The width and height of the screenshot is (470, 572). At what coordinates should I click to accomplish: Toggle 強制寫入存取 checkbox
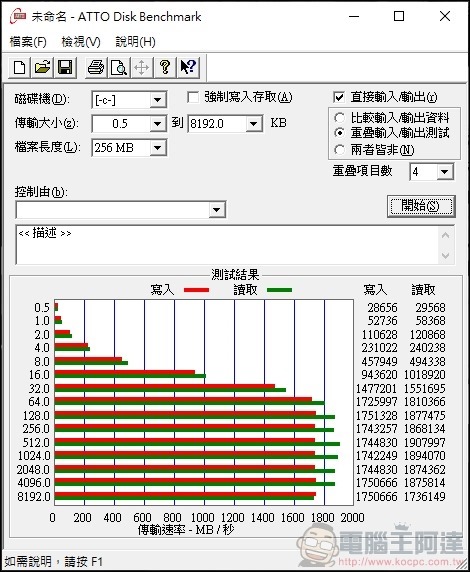[193, 97]
